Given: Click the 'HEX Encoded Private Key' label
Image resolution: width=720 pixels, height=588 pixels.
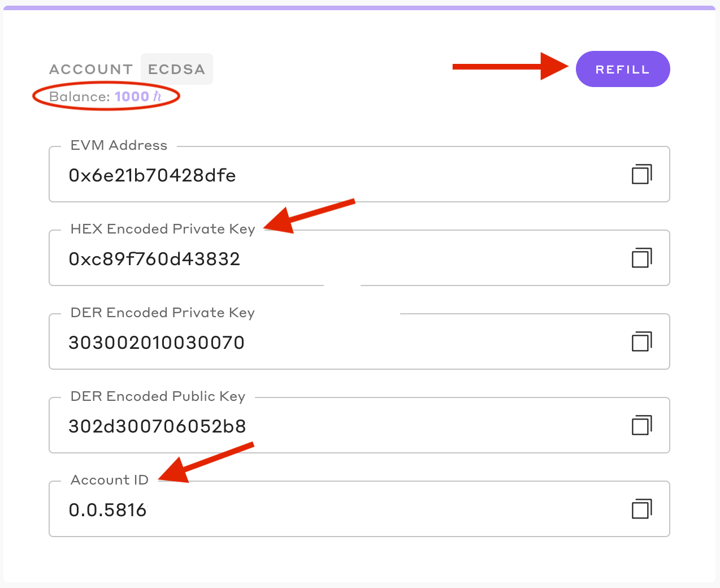Looking at the screenshot, I should (x=163, y=229).
